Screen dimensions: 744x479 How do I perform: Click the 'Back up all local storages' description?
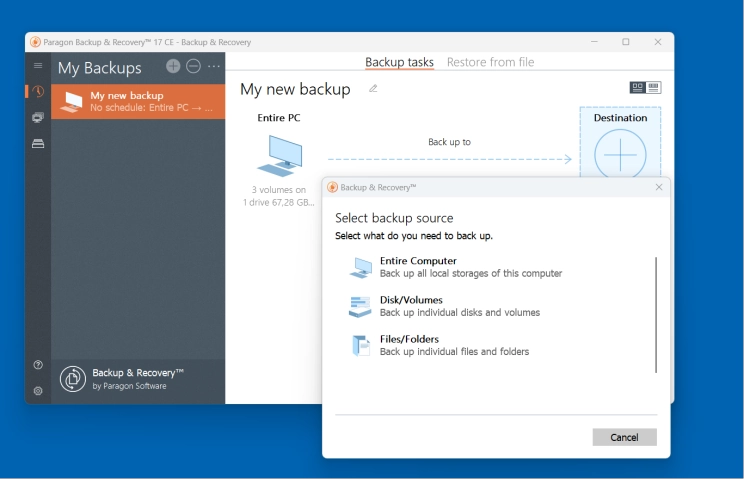[x=471, y=274]
